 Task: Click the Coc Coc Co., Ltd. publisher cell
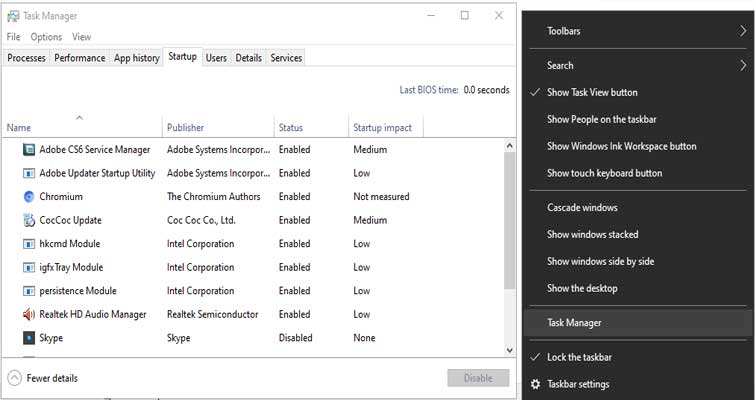201,220
